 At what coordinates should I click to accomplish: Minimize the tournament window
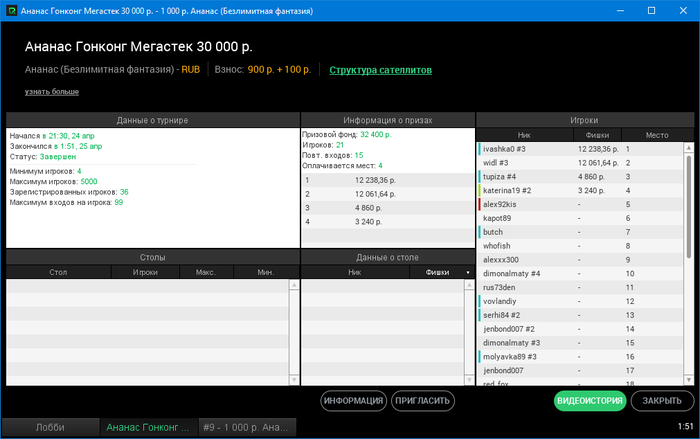[x=620, y=10]
